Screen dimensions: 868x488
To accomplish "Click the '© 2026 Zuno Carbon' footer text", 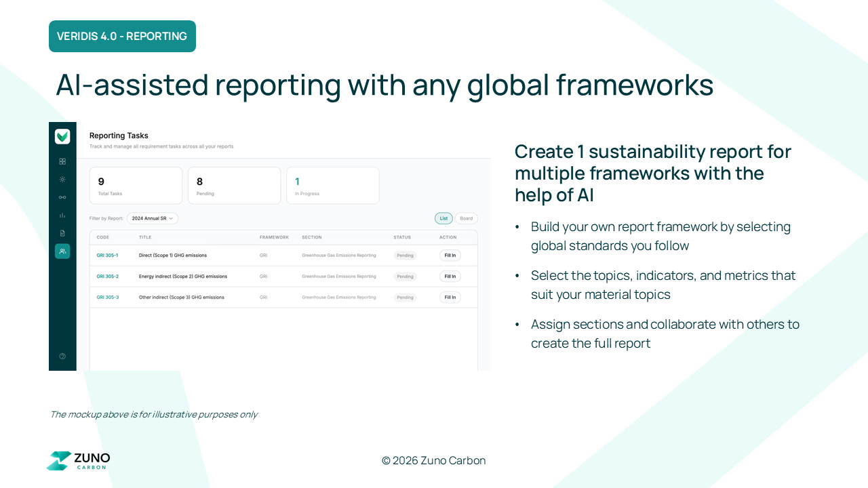I will click(434, 461).
